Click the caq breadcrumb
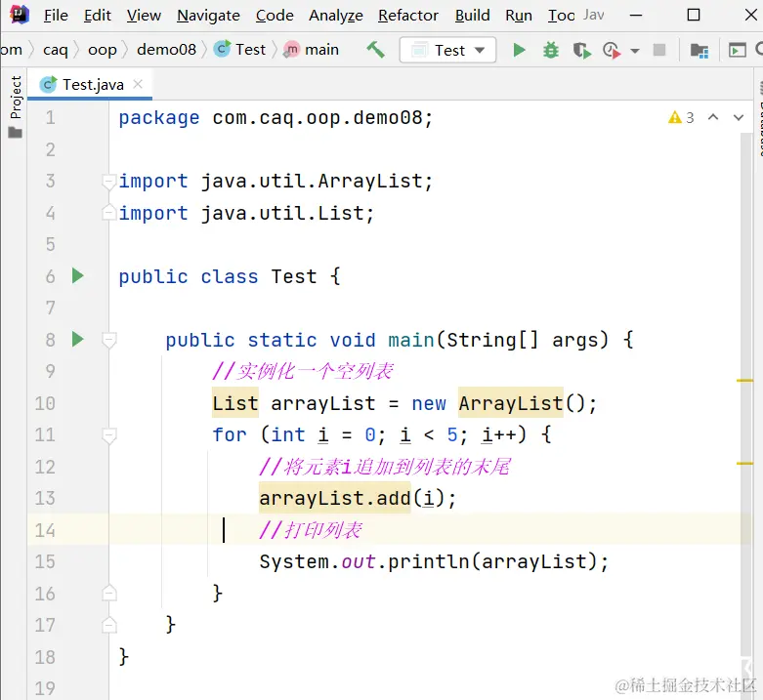 [x=56, y=50]
